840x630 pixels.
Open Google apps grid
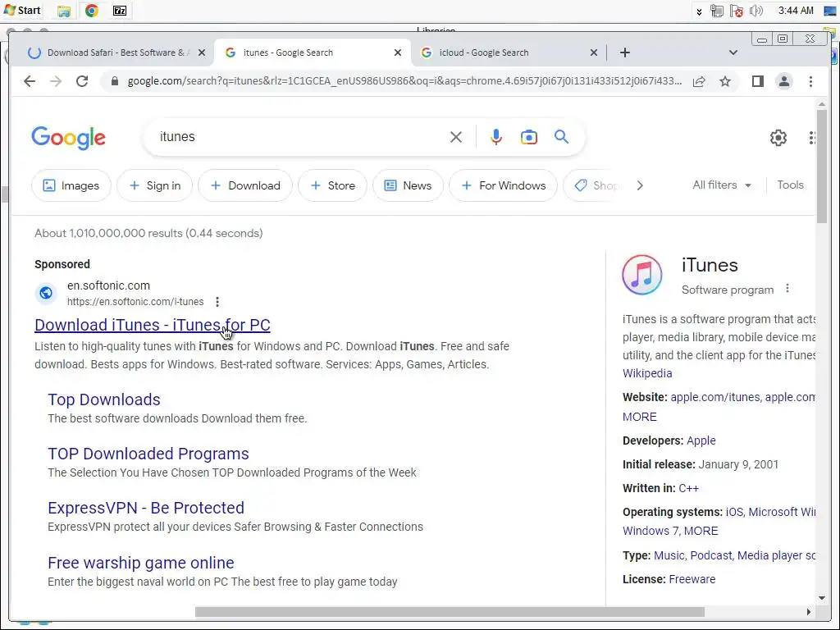pos(812,138)
